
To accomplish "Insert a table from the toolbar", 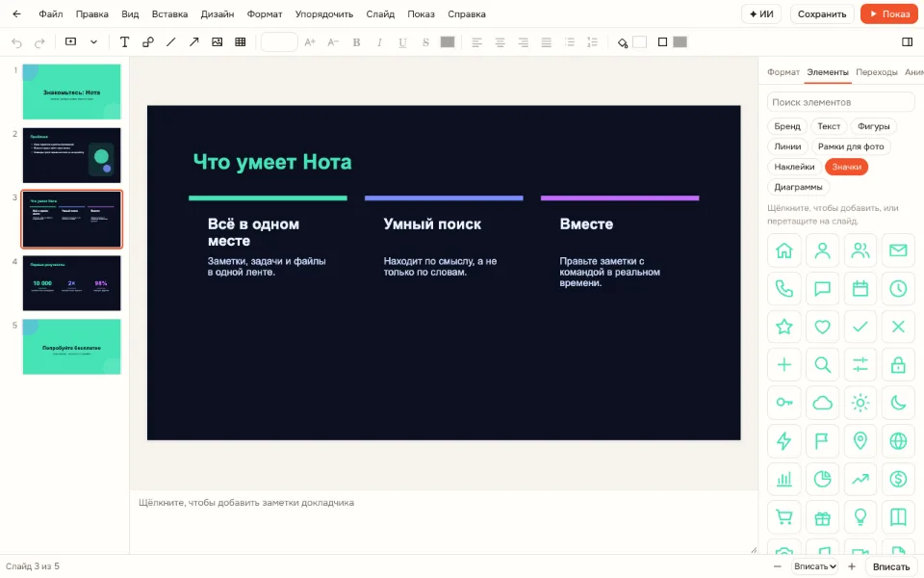I will tap(240, 41).
